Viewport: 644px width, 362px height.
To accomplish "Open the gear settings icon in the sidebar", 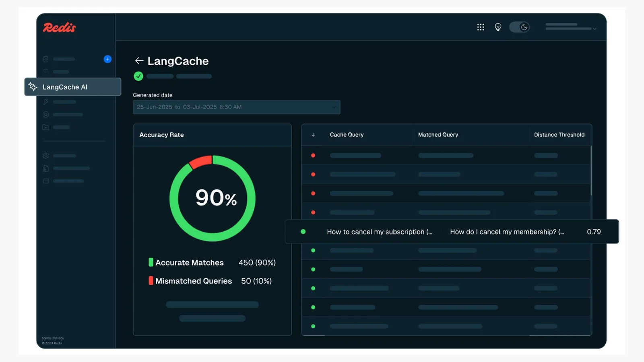I will tap(46, 156).
